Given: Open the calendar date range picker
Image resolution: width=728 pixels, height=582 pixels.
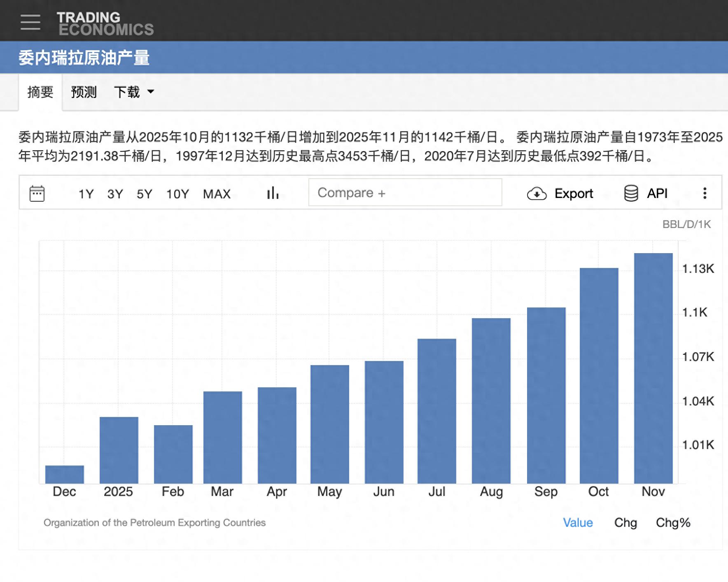Looking at the screenshot, I should [x=37, y=193].
